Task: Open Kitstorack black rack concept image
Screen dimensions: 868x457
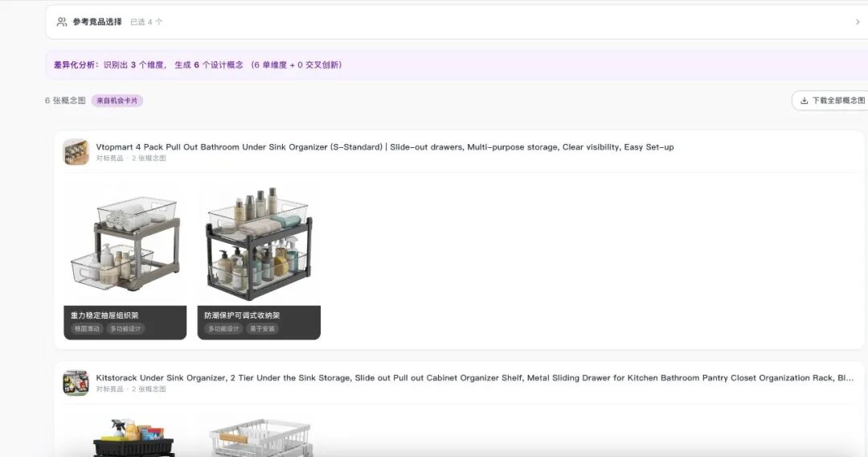Action: [x=125, y=434]
